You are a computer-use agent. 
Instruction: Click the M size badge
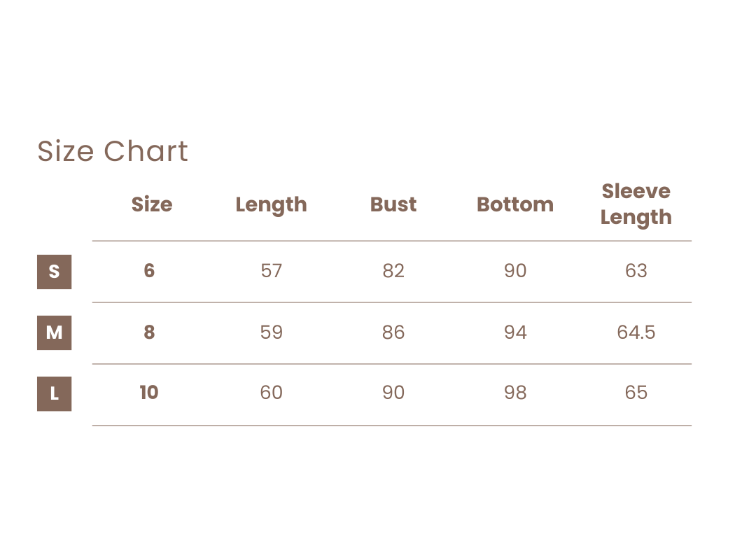coord(54,332)
